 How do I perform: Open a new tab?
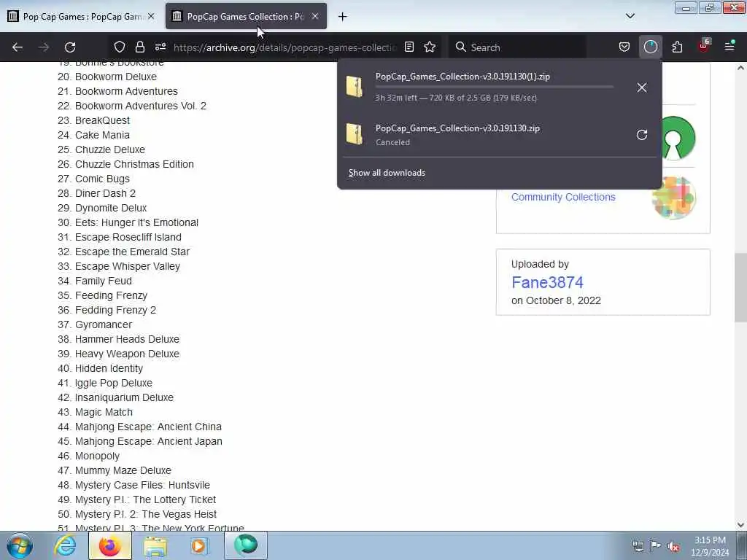(343, 17)
